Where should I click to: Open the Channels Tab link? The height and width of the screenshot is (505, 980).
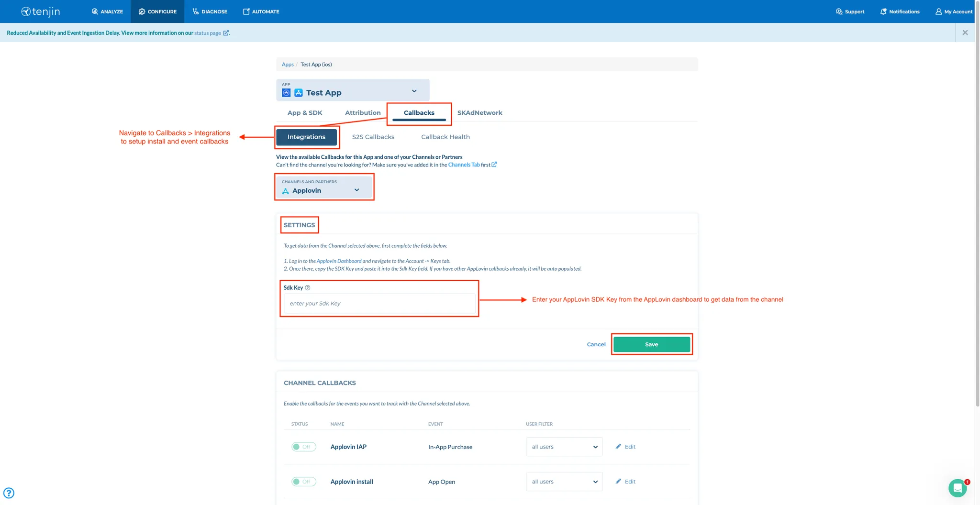464,165
